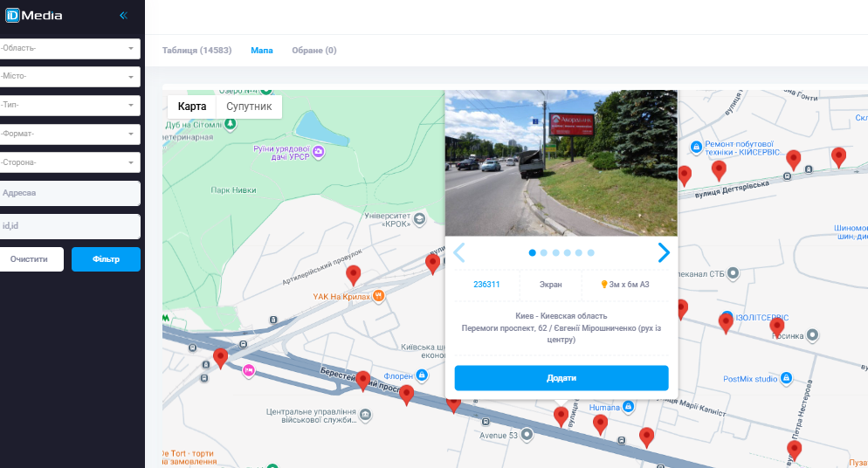Show previous billboard photo with left arrow
868x468 pixels.
(459, 253)
